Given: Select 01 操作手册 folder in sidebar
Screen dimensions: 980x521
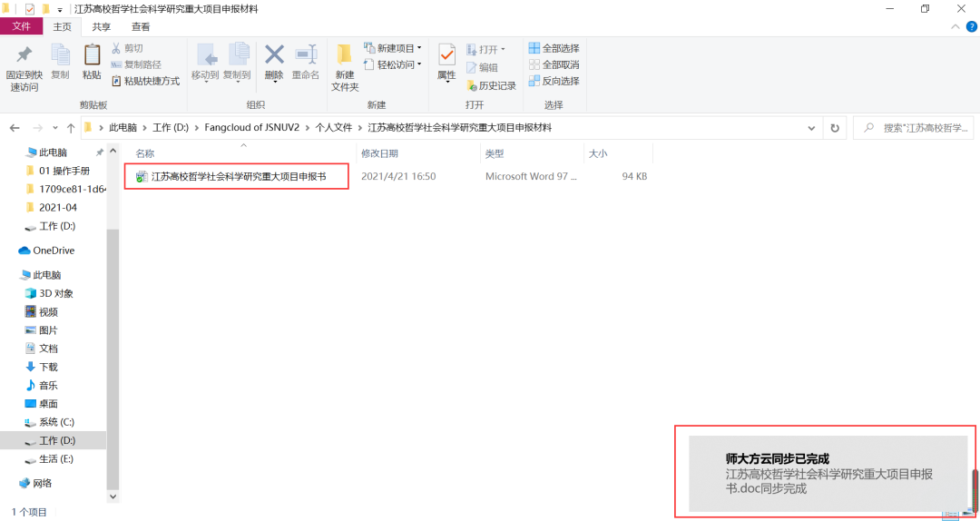Looking at the screenshot, I should point(57,170).
